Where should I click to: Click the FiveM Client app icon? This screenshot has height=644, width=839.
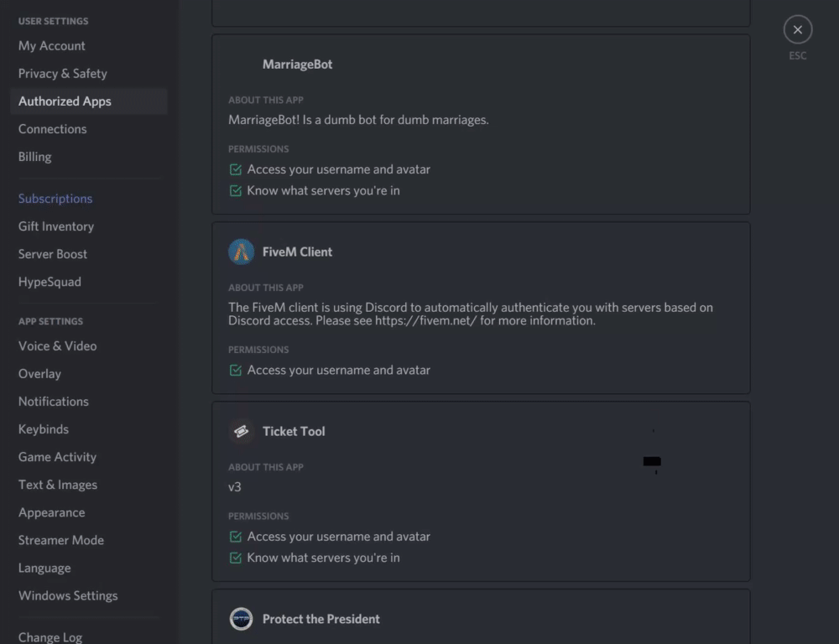click(242, 252)
